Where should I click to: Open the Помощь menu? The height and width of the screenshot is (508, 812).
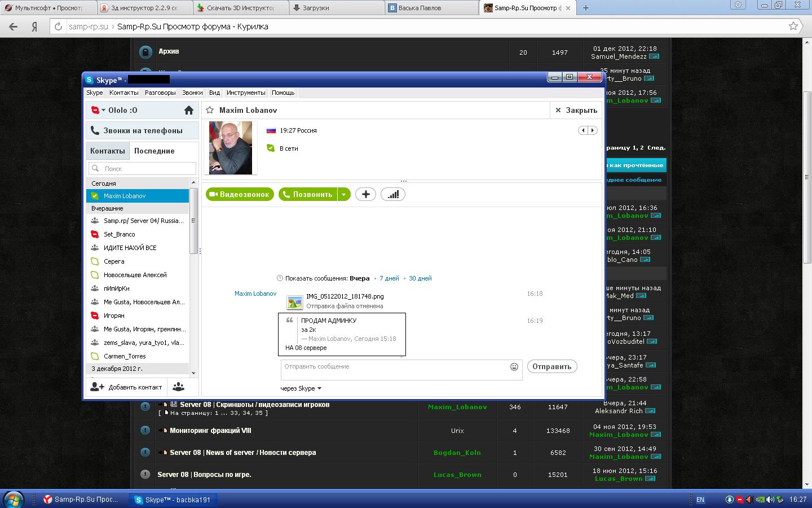pyautogui.click(x=283, y=93)
